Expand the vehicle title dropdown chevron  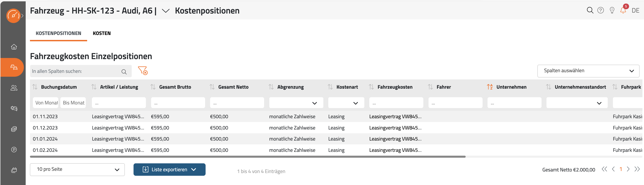(166, 11)
